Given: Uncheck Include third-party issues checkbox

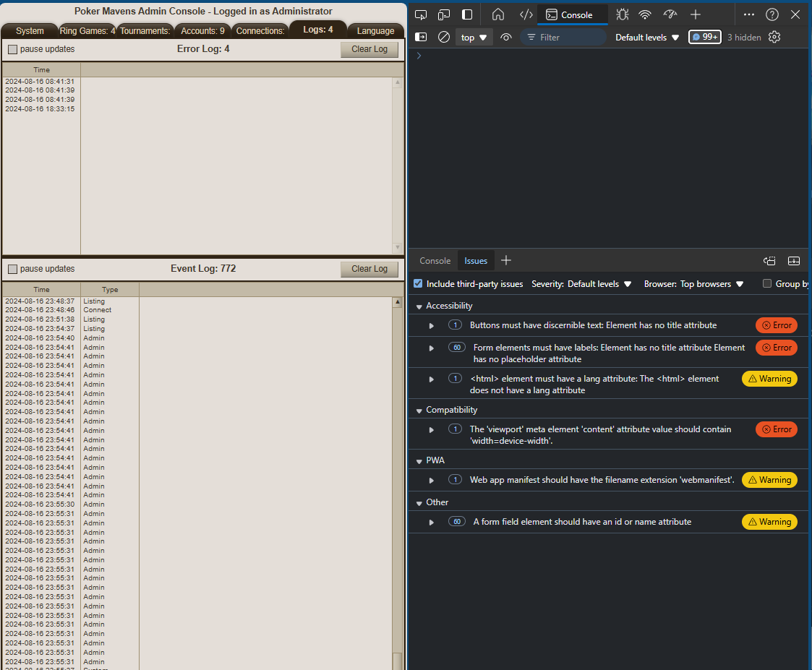Looking at the screenshot, I should [x=418, y=284].
